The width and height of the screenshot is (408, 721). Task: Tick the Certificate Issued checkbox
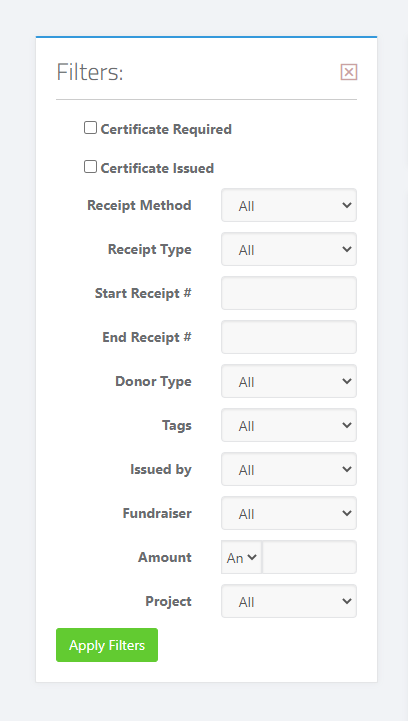pyautogui.click(x=90, y=166)
